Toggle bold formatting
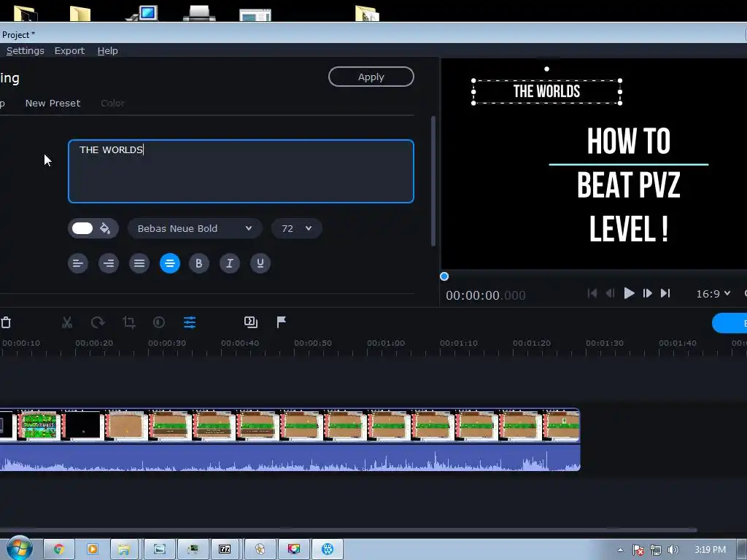 click(199, 263)
